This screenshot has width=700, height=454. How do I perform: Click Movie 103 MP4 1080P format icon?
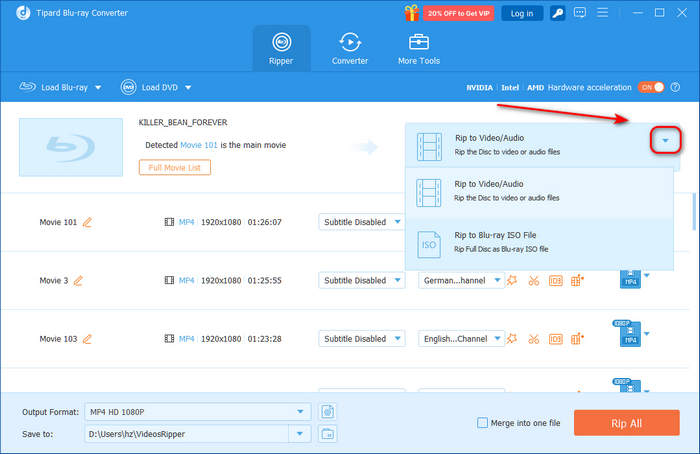click(628, 333)
